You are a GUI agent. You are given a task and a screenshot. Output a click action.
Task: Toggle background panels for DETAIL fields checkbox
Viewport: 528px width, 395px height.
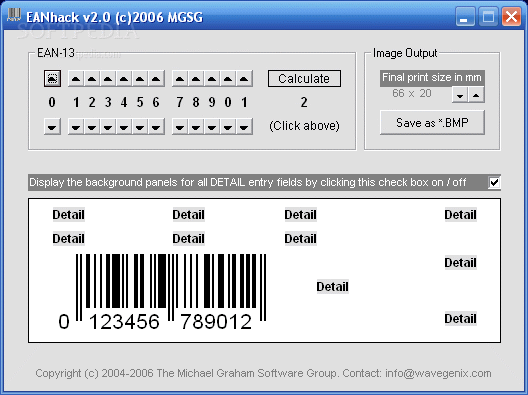[494, 183]
